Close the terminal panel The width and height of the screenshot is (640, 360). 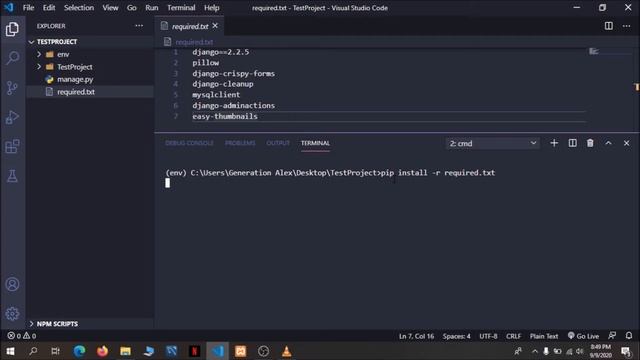[x=627, y=143]
